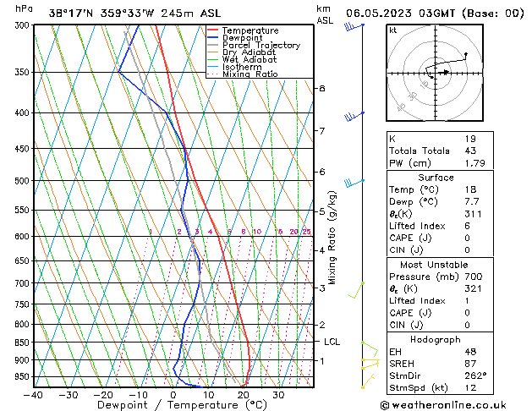Click the 'Surface' section header
This screenshot has width=532, height=411.
(x=436, y=178)
